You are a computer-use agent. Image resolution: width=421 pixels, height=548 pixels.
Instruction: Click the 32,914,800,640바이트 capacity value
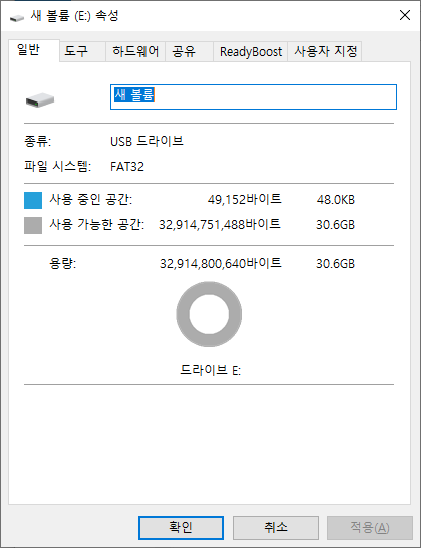220,263
